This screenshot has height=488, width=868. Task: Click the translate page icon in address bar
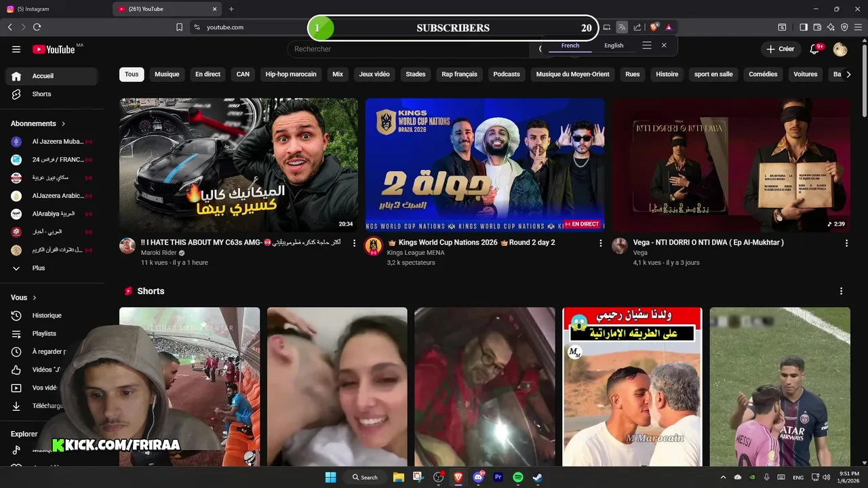[x=622, y=27]
